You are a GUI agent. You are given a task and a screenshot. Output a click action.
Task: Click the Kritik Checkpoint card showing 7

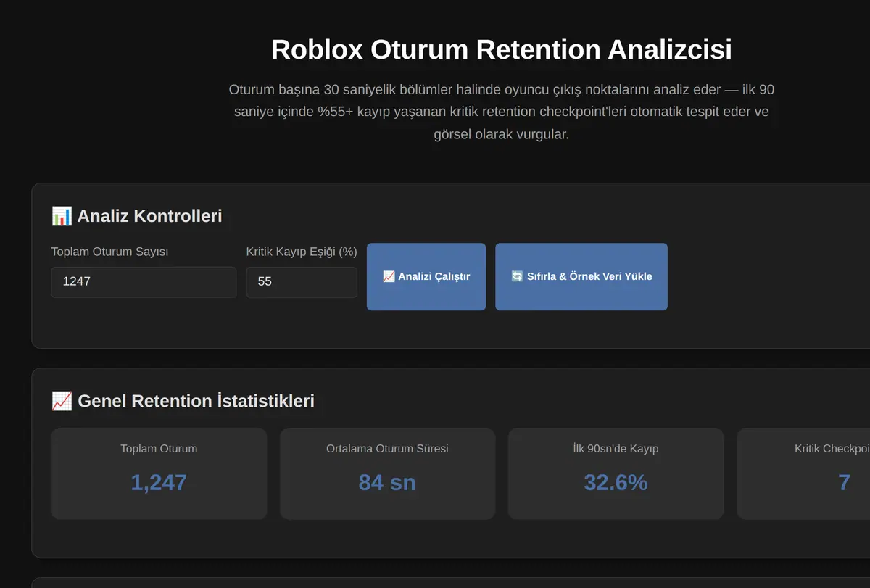click(x=803, y=473)
